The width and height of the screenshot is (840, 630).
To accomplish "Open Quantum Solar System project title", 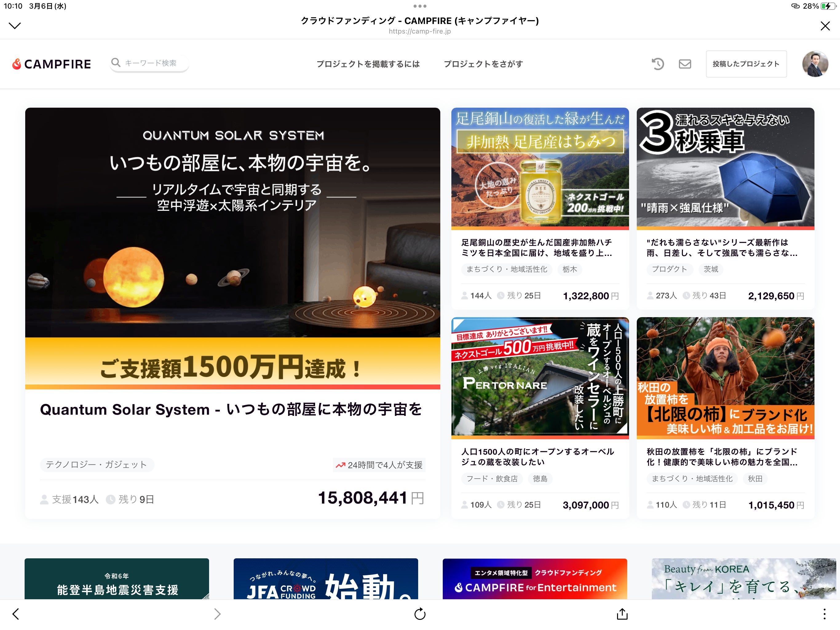I will click(x=231, y=410).
